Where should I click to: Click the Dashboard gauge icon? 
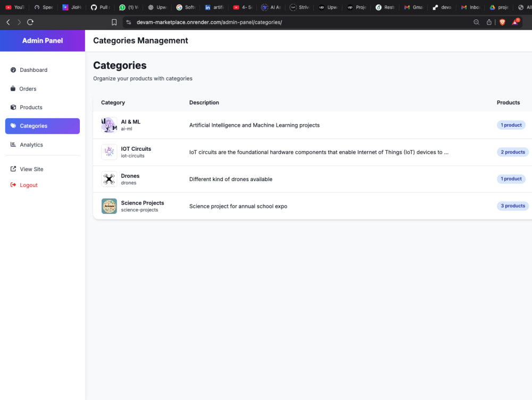pos(13,70)
